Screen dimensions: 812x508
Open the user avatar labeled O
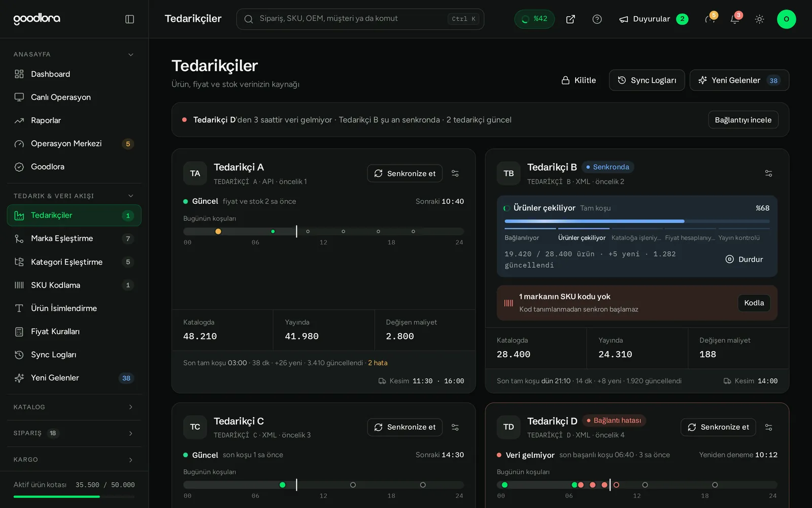pos(786,19)
